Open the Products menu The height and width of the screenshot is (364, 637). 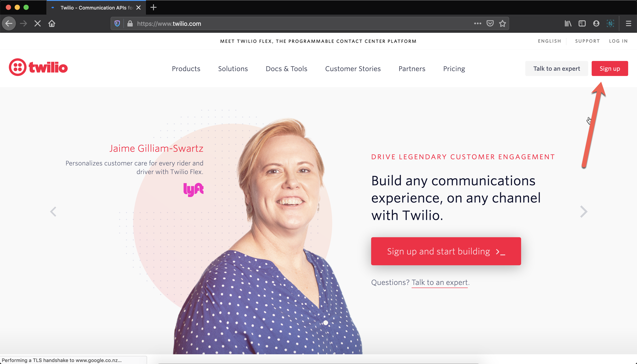click(186, 68)
